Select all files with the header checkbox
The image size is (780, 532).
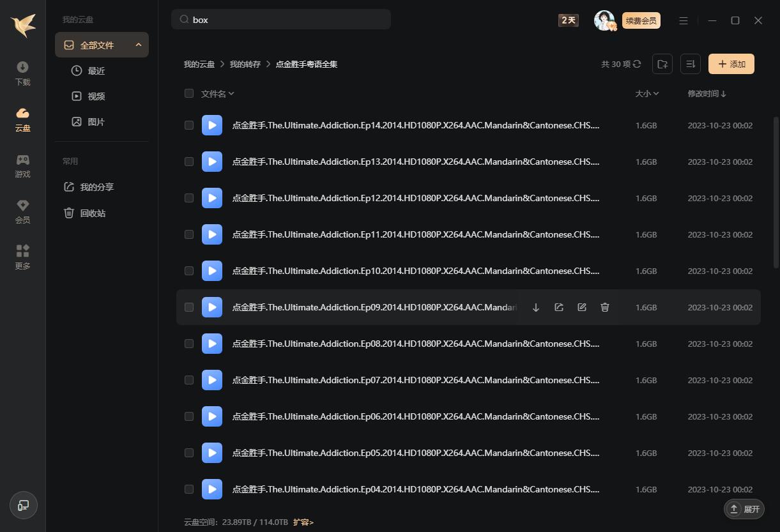pos(189,93)
